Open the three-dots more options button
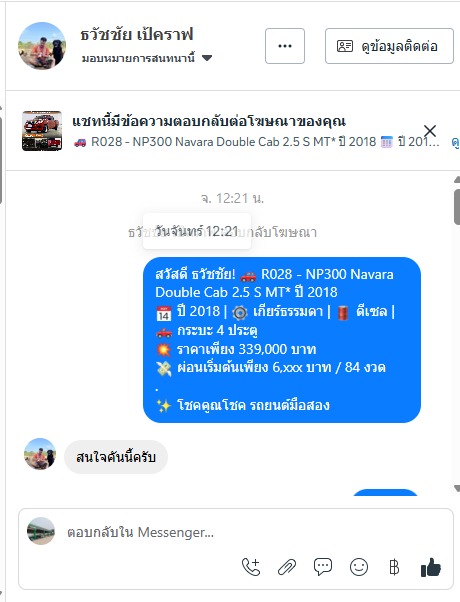 point(285,46)
